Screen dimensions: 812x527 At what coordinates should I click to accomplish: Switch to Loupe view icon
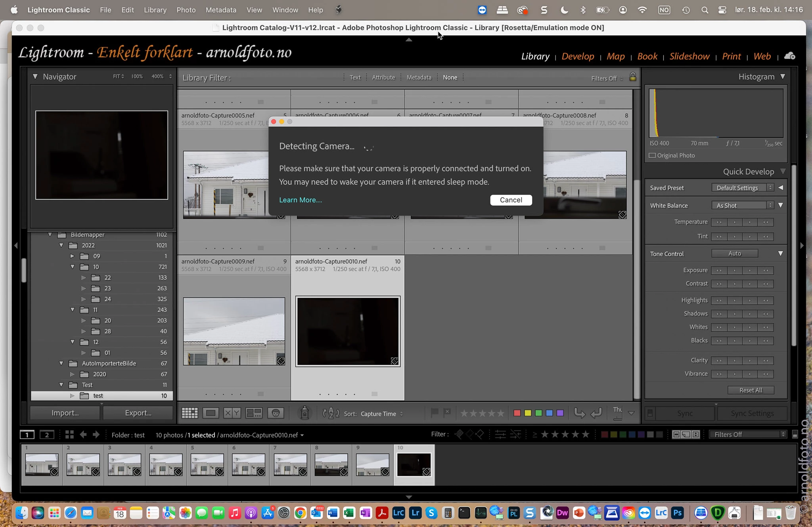[211, 413]
